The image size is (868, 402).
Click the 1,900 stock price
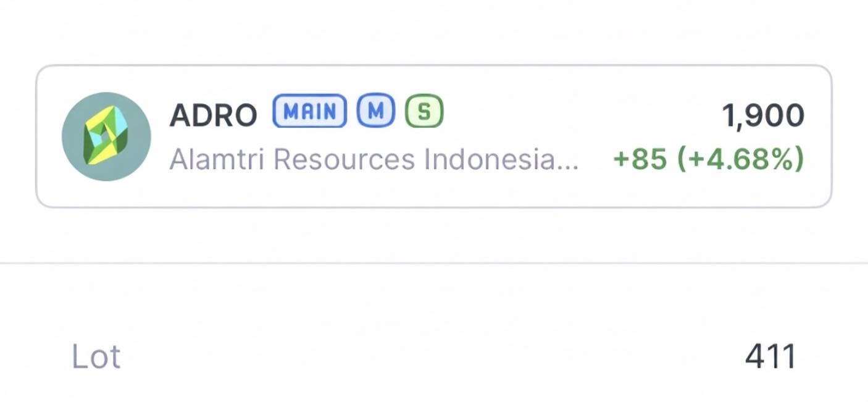pyautogui.click(x=763, y=115)
